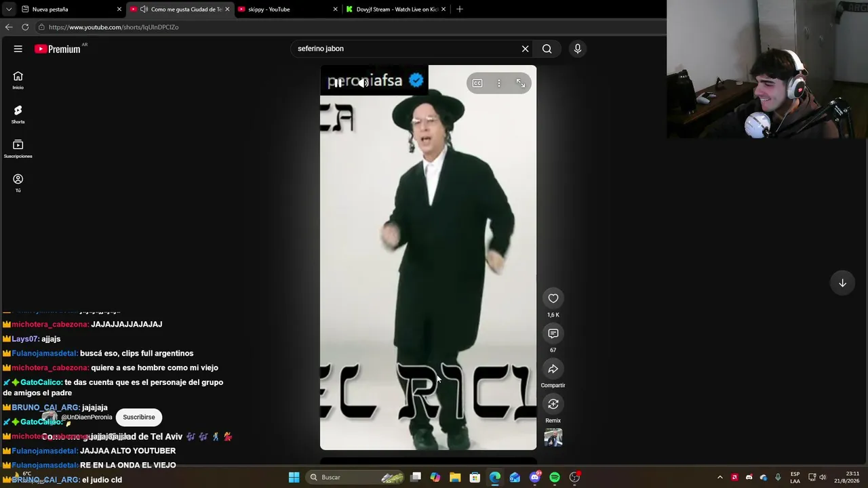Image resolution: width=868 pixels, height=488 pixels.
Task: Switch to Microsoft Edge on the taskbar
Action: (x=495, y=478)
